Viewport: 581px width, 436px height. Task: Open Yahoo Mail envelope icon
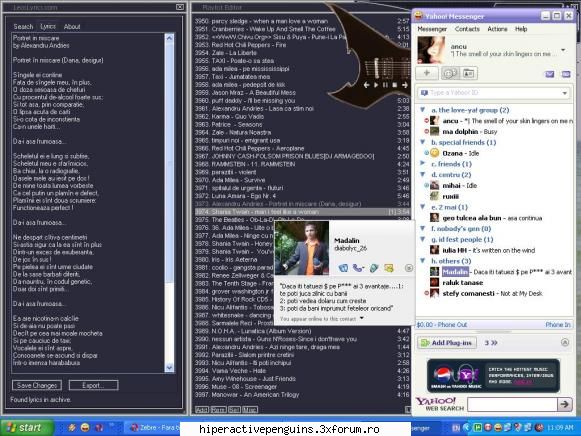(x=550, y=74)
